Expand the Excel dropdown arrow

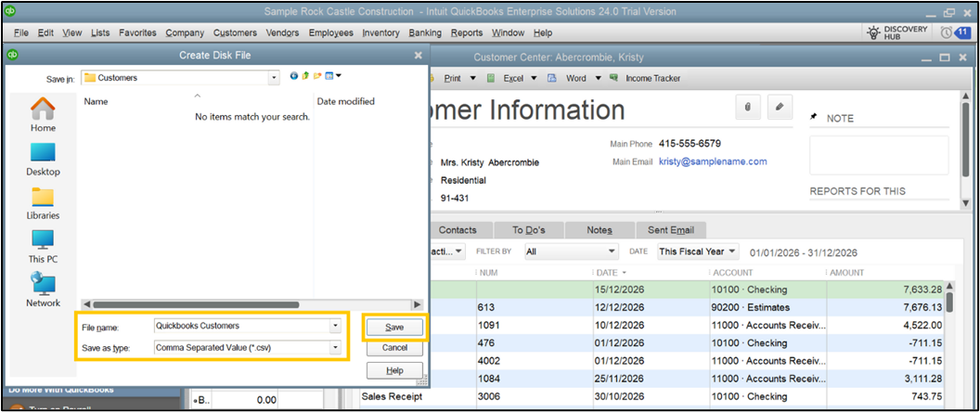(534, 79)
